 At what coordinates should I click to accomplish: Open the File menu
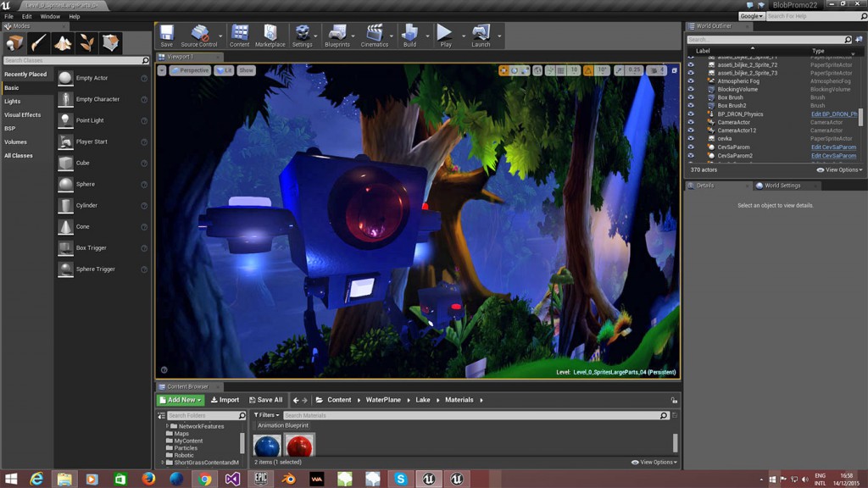coord(8,17)
